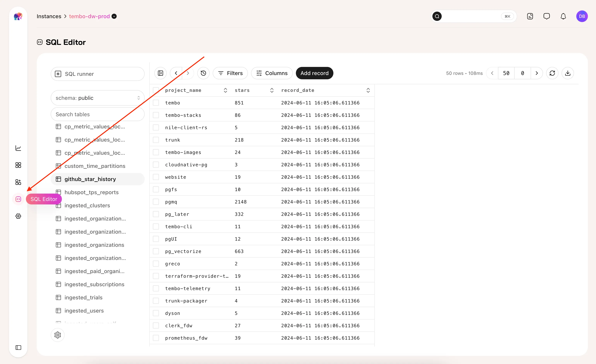This screenshot has width=596, height=364.
Task: Open the custom_time_partitions table
Action: coord(97,166)
